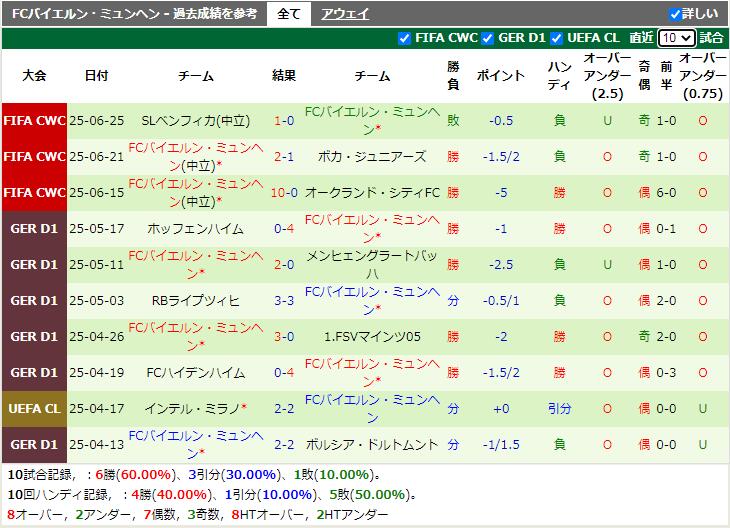Click the 8オーバー, 2アンダー summary line
The height and width of the screenshot is (528, 730).
[x=198, y=514]
